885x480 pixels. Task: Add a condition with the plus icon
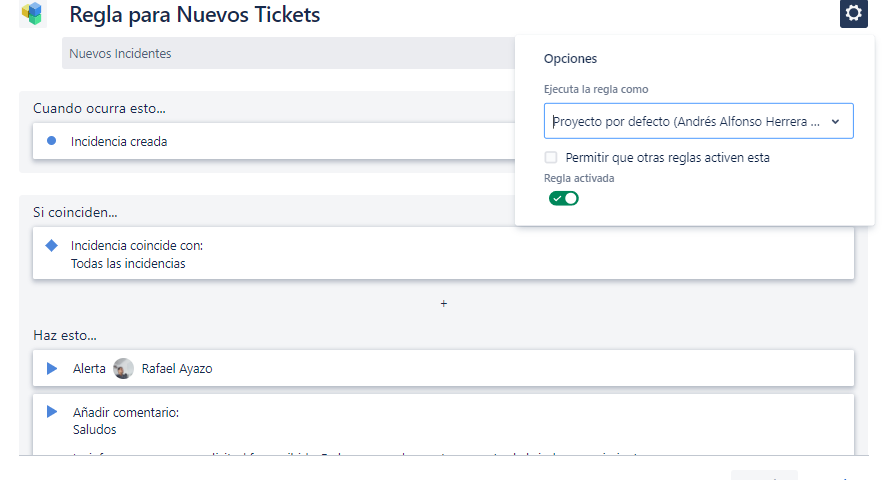pos(444,304)
